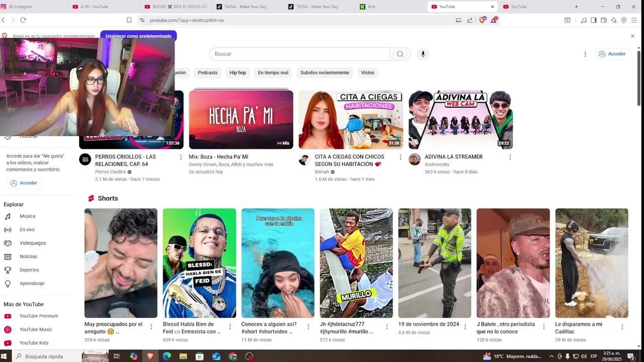Image resolution: width=644 pixels, height=362 pixels.
Task: Select the Podcasts filter chip
Action: [208, 72]
